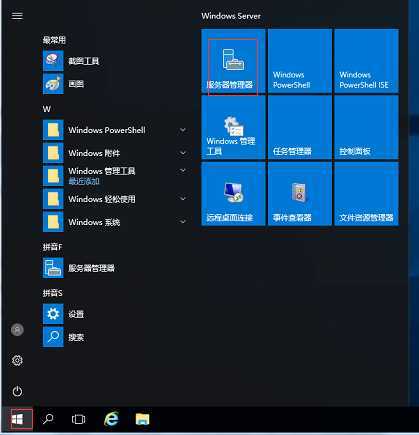Expand the Windows 管理工具 group chevron
Image resolution: width=419 pixels, height=435 pixels.
[183, 170]
